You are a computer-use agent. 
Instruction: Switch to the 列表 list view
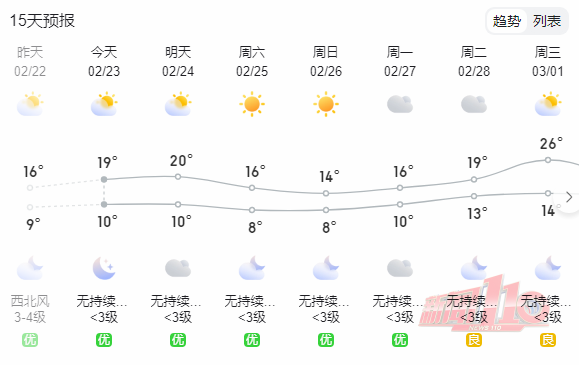(547, 21)
